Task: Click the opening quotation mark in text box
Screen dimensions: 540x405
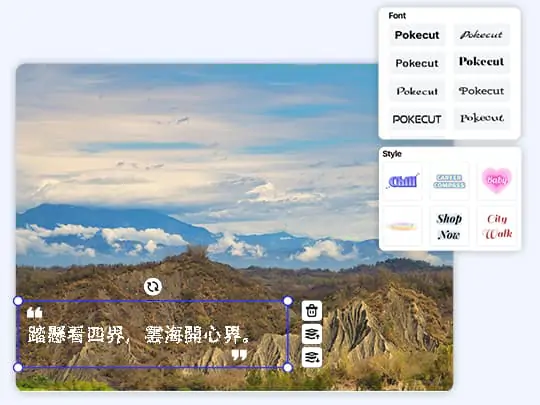Action: tap(34, 313)
